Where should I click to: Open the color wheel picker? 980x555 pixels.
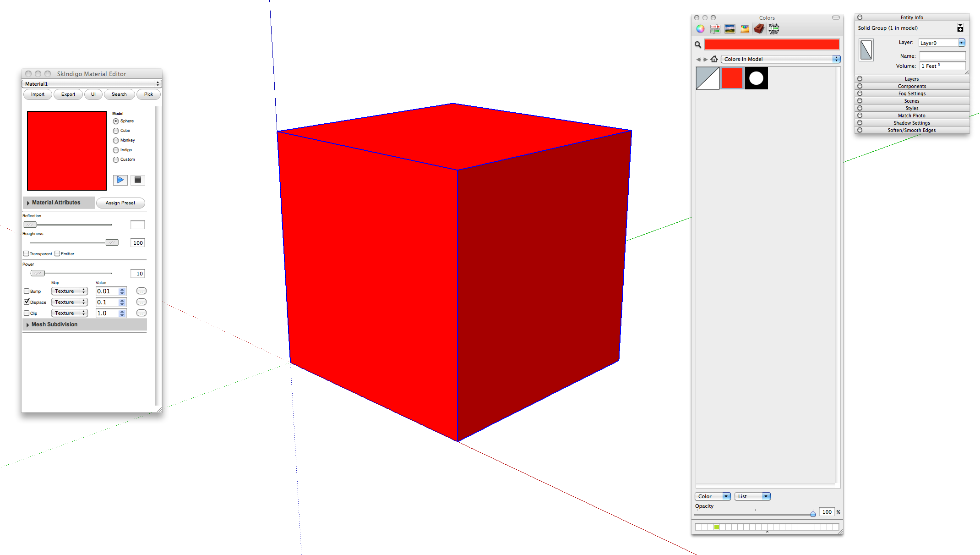[x=700, y=29]
